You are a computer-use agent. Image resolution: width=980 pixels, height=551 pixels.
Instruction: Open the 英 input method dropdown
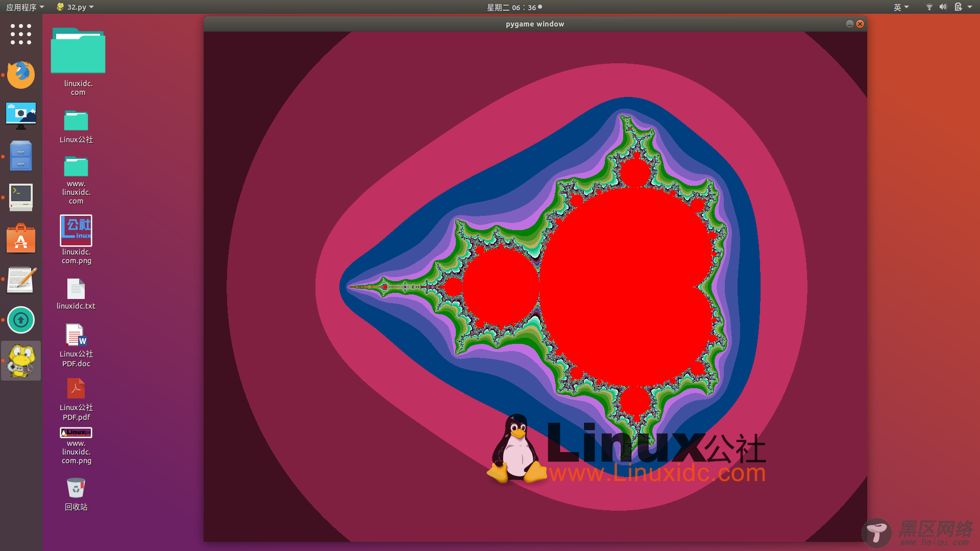pyautogui.click(x=901, y=7)
